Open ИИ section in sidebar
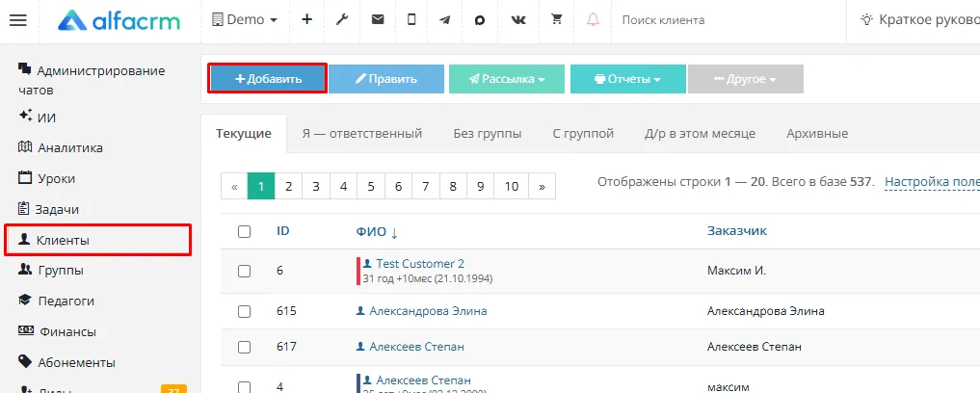980x393 pixels. [x=38, y=117]
